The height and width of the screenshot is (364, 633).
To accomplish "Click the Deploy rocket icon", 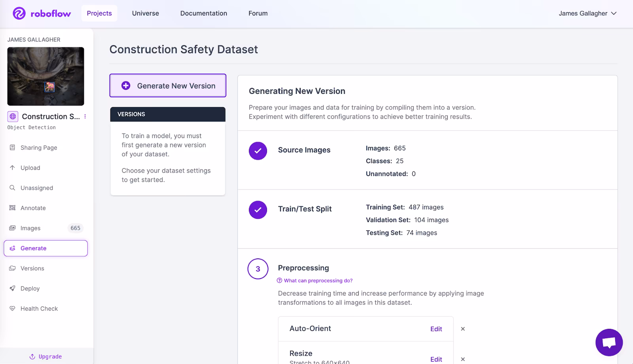I will click(13, 288).
